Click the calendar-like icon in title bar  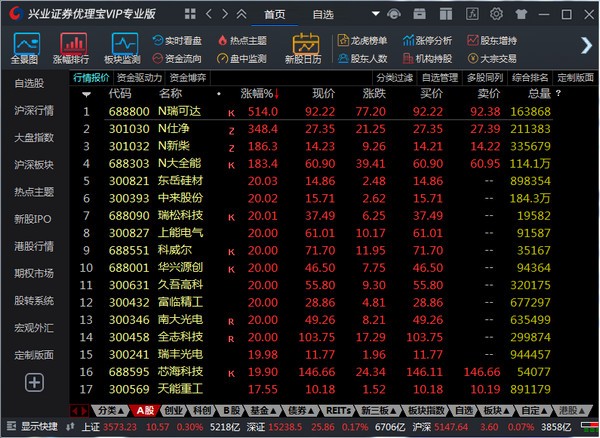tap(419, 15)
